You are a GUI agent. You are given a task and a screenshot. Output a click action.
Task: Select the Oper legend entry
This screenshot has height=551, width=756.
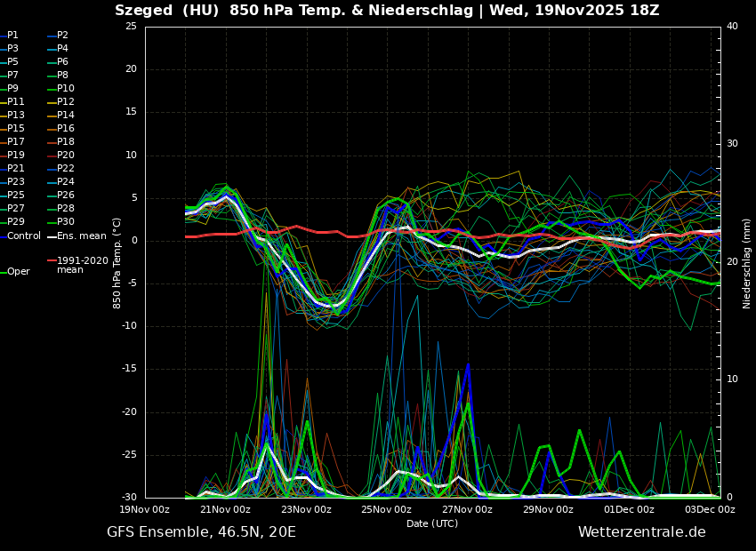pyautogui.click(x=18, y=272)
